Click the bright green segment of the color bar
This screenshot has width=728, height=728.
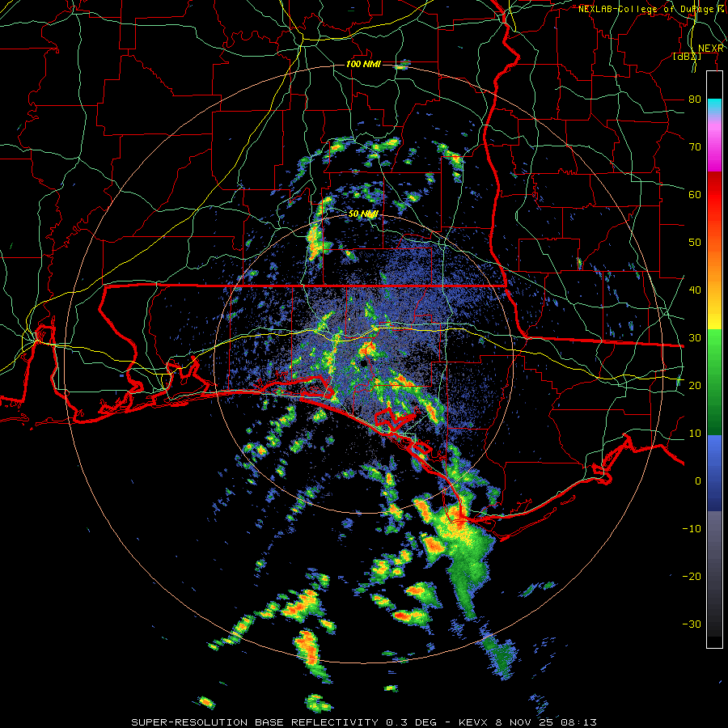click(x=714, y=353)
